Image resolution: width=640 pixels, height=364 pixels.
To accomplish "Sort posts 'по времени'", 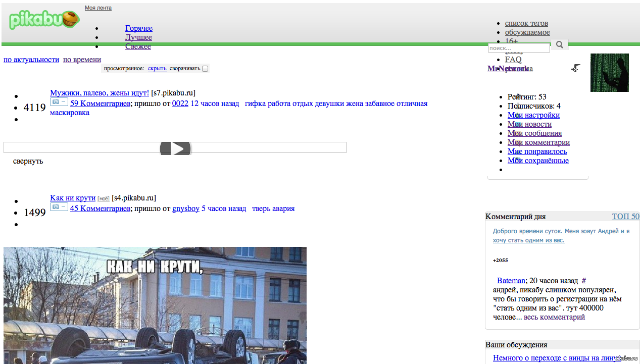I will click(82, 60).
